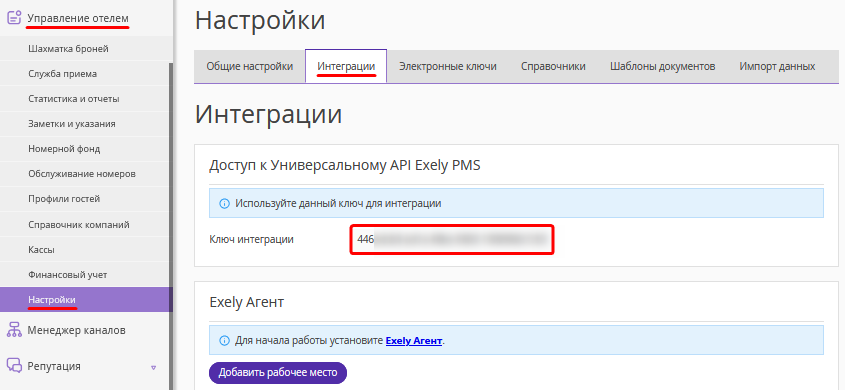Screen dimensions: 845x390
Task: Open Управление отелем menu section
Action: [x=78, y=19]
